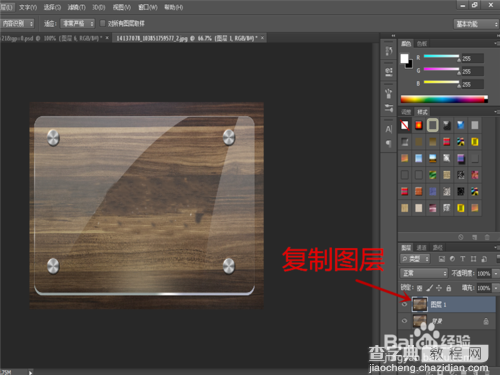Open the content-aware mode dropdown in options bar

click(17, 23)
